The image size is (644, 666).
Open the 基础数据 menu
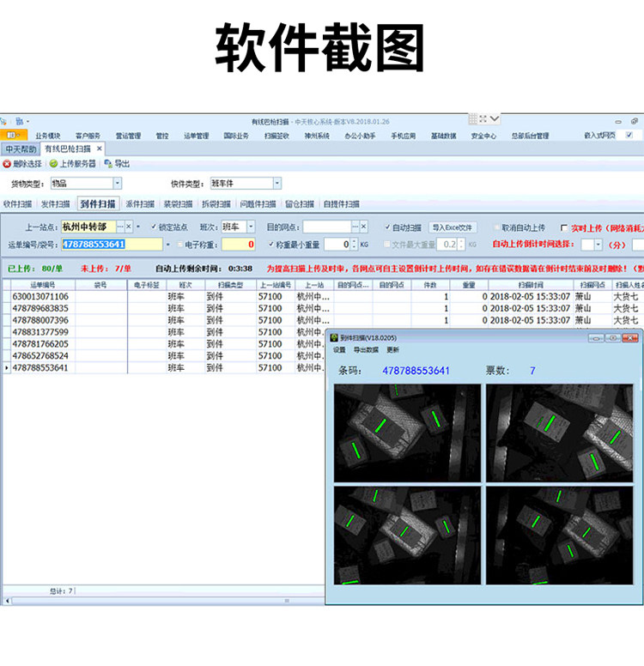click(443, 136)
